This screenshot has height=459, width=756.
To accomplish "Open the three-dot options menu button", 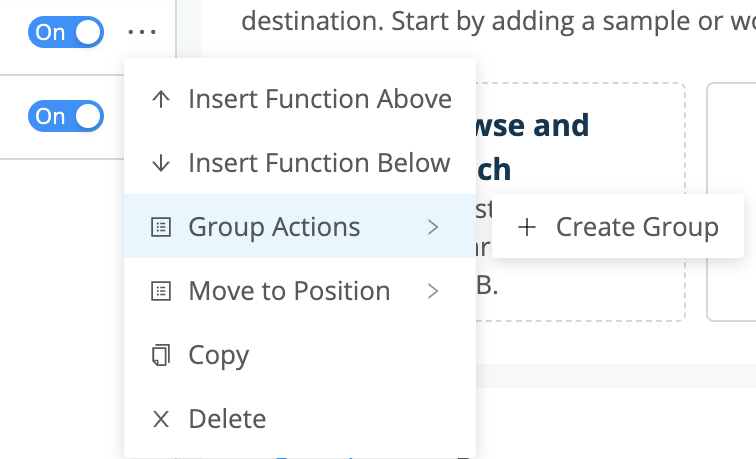I will click(143, 32).
